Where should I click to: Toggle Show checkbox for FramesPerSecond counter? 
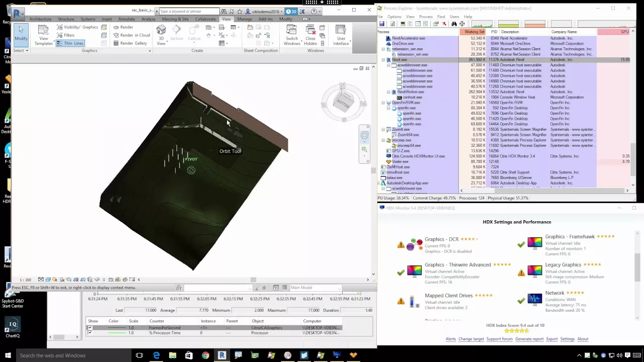(x=90, y=328)
